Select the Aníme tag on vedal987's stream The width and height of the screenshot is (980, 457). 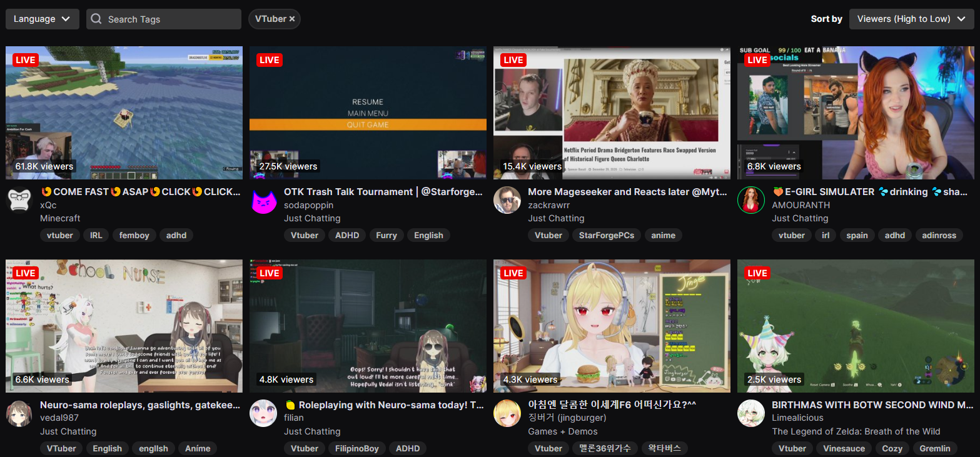(198, 449)
